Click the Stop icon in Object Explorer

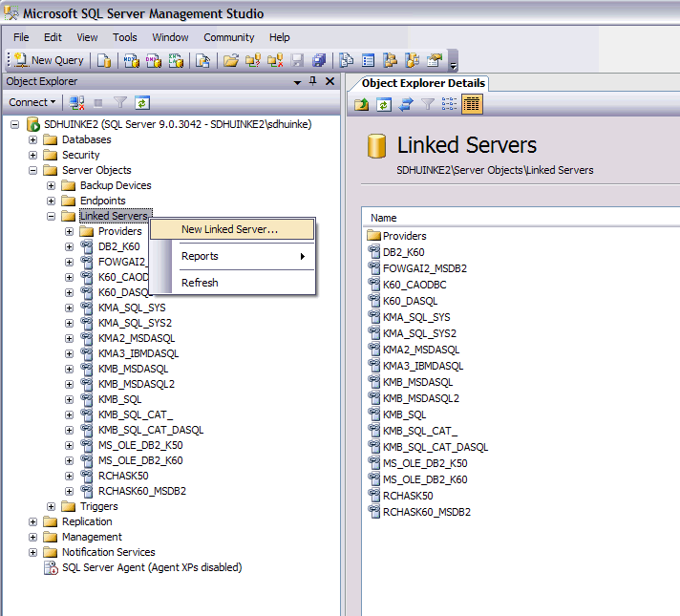tap(98, 103)
